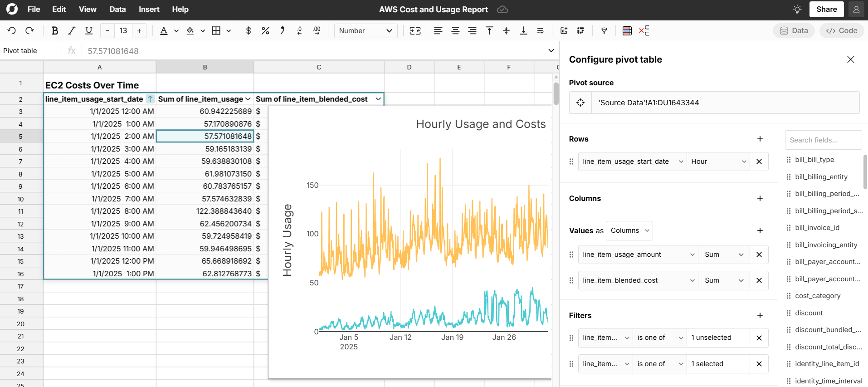Viewport: 868px width, 387px height.
Task: Click the merge cells icon
Action: point(415,31)
